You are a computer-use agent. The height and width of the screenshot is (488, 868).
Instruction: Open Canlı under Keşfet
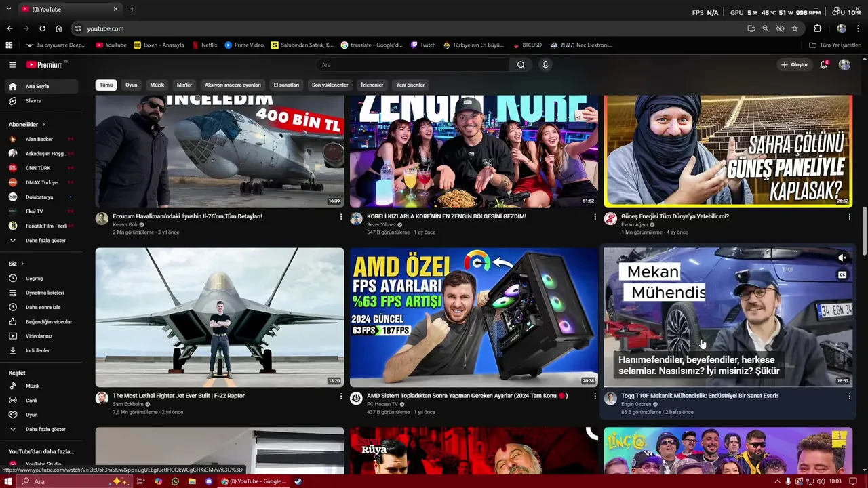click(x=43, y=401)
